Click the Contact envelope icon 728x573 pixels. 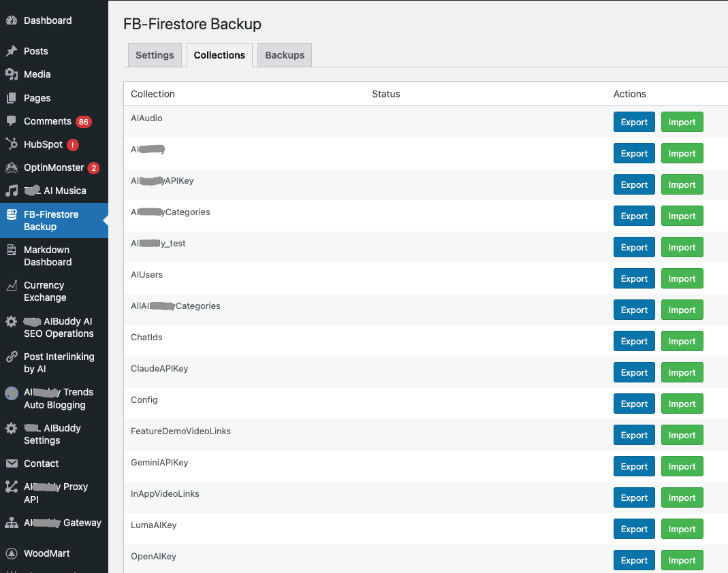(12, 463)
